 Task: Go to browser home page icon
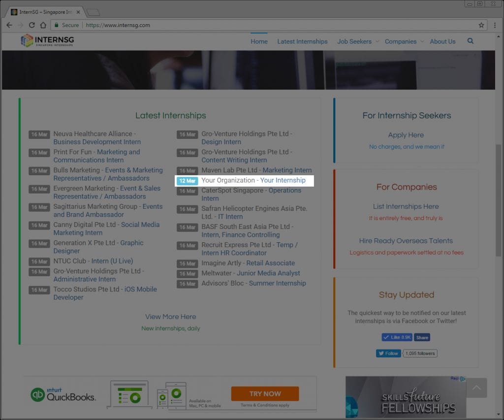(43, 25)
